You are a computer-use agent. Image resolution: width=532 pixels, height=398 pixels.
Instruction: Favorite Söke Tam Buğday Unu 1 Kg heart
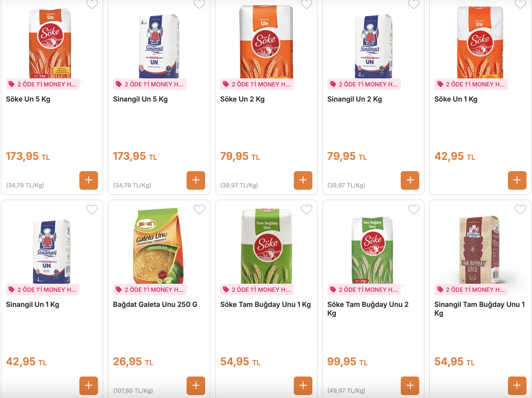point(306,209)
